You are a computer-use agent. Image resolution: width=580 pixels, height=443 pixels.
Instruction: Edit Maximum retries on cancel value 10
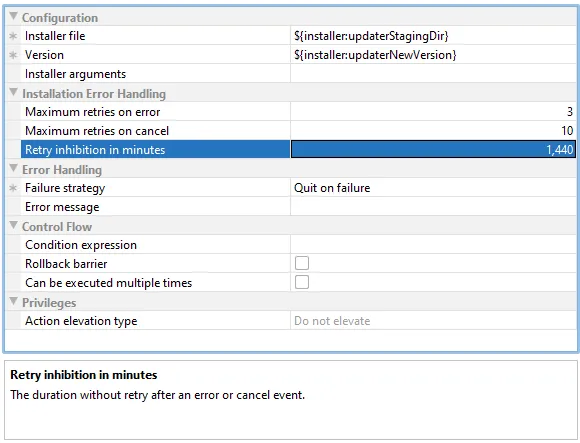click(x=433, y=131)
